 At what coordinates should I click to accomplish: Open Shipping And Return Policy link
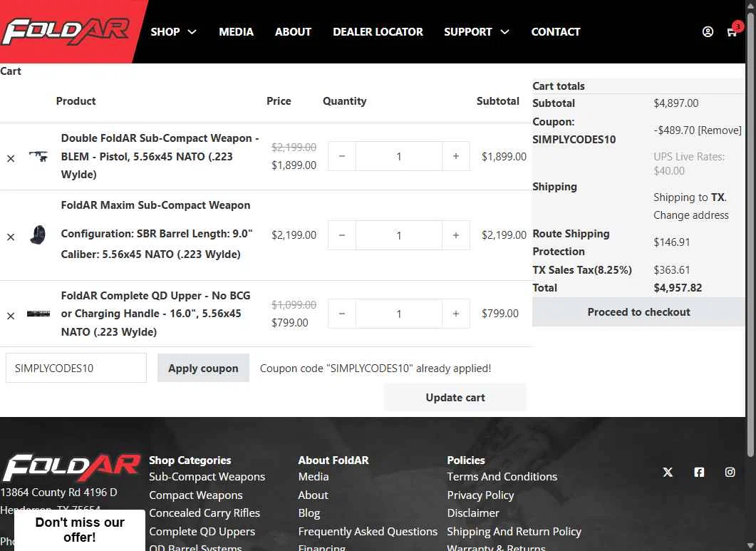[514, 531]
